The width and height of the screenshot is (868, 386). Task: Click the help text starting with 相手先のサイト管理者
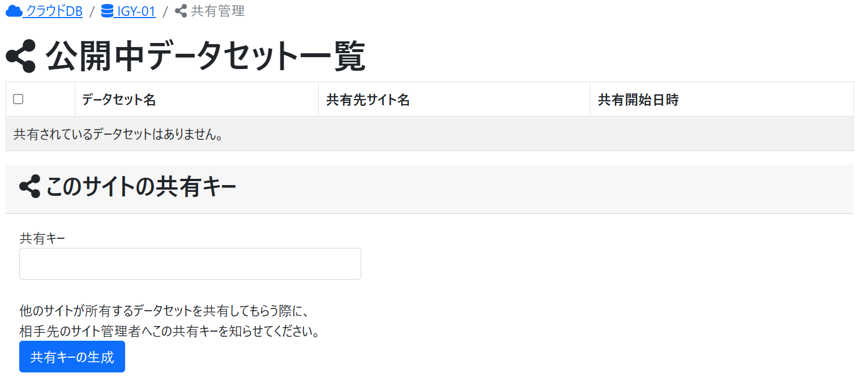(169, 331)
